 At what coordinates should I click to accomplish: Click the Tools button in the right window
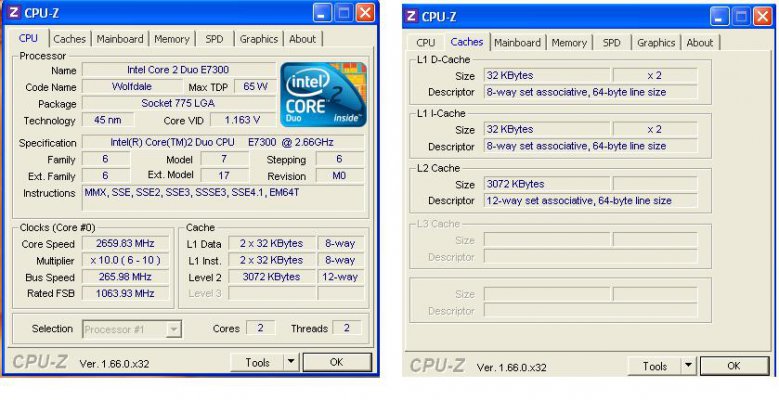654,366
